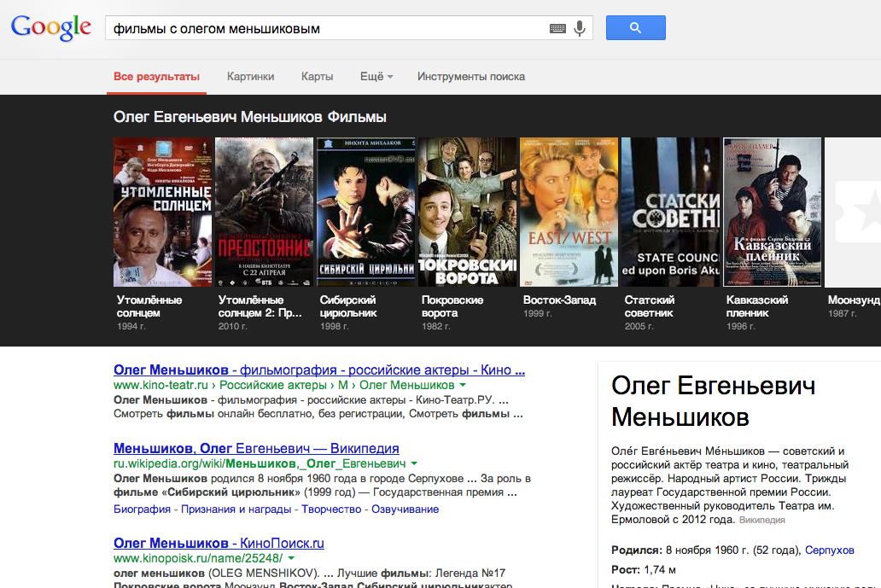The width and height of the screenshot is (881, 588).
Task: Click the Google logo
Action: [x=50, y=27]
